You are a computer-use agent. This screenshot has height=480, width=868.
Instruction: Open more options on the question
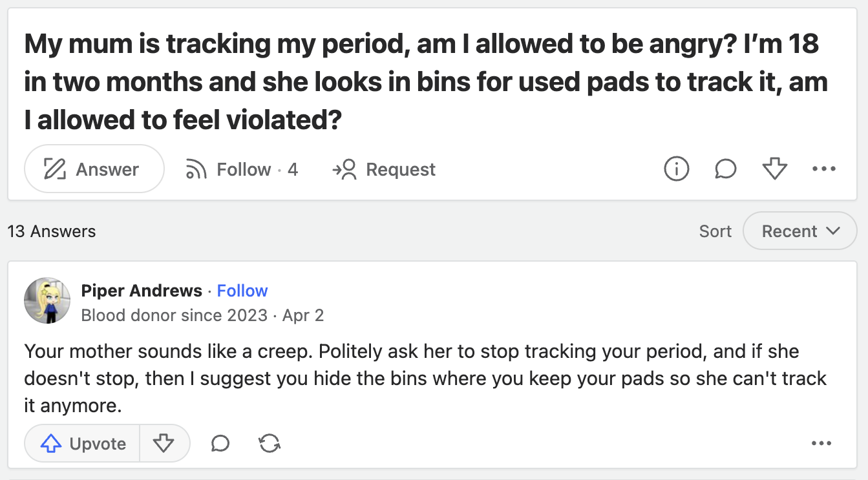(x=823, y=169)
